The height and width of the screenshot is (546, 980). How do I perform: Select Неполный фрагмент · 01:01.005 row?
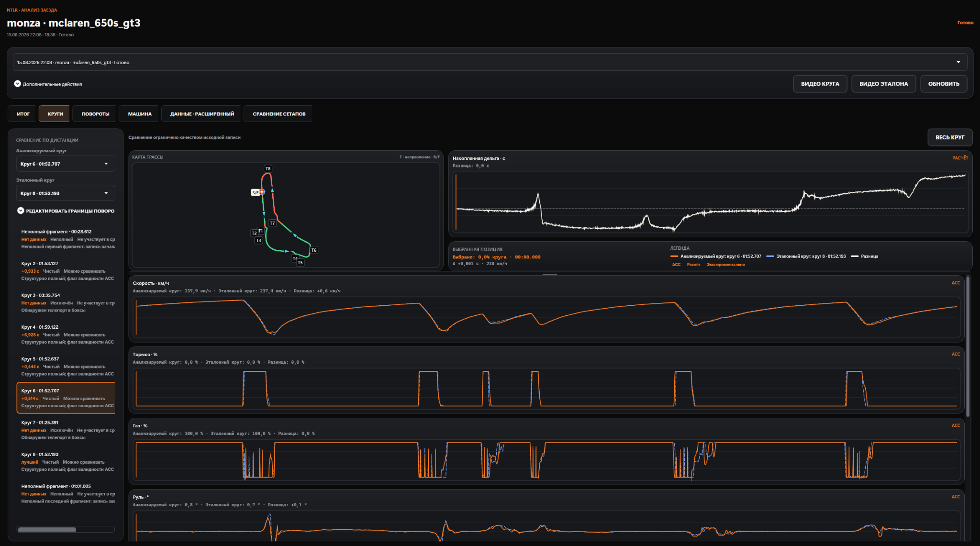66,493
